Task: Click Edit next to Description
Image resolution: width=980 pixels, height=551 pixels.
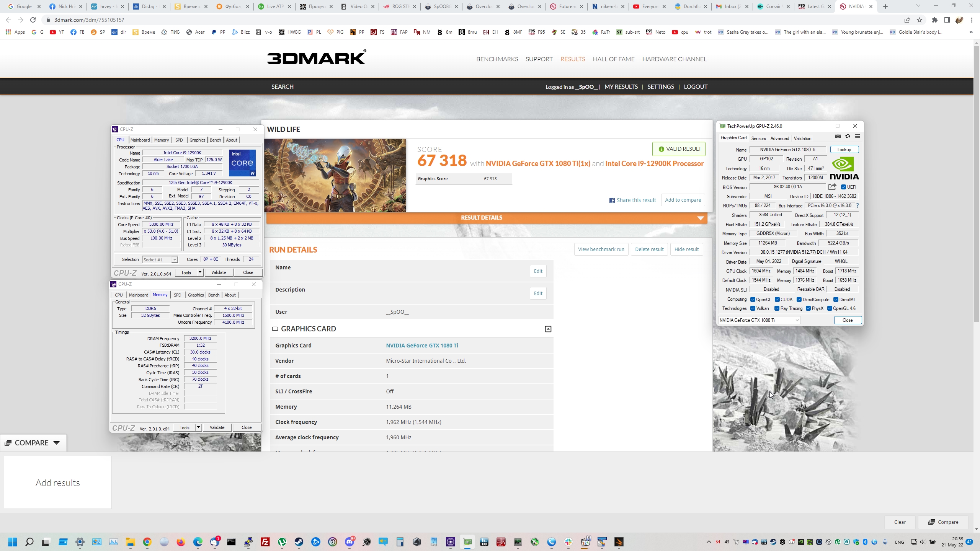Action: coord(538,293)
